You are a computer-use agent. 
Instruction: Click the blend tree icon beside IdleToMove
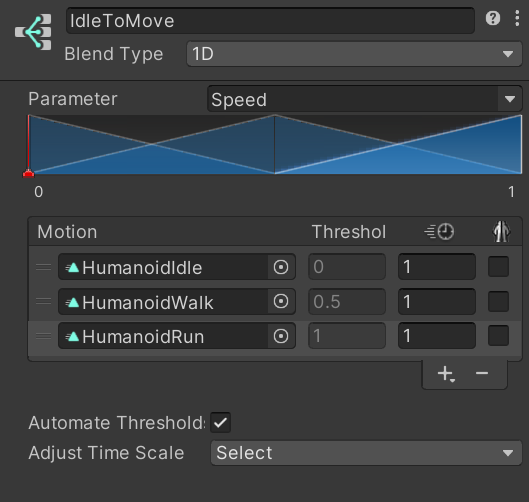[34, 32]
